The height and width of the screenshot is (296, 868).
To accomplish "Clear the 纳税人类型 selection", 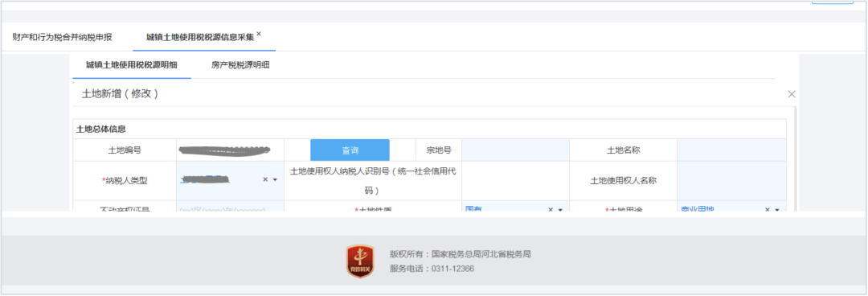I will coord(265,179).
